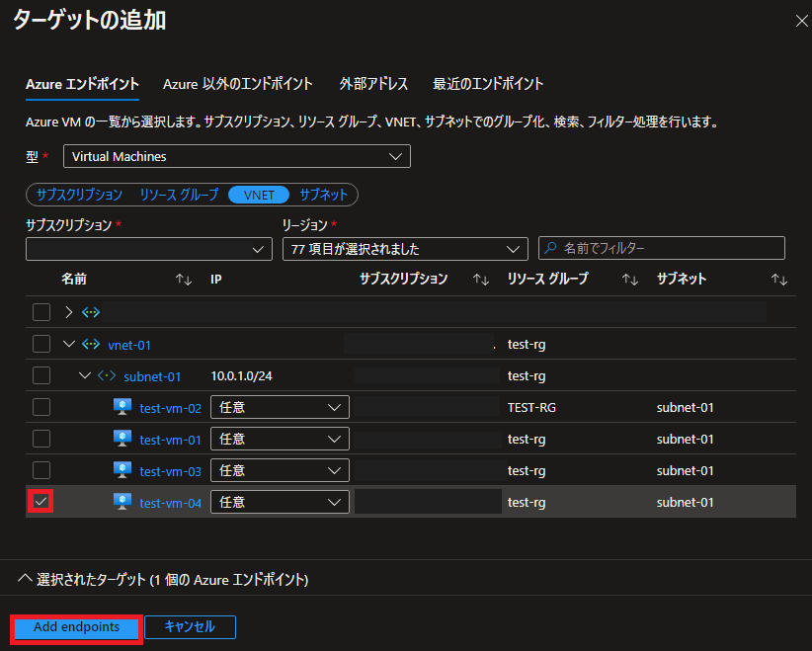Screen dimensions: 812x651
Task: Check the test-vm-01 checkbox
Action: coord(41,439)
